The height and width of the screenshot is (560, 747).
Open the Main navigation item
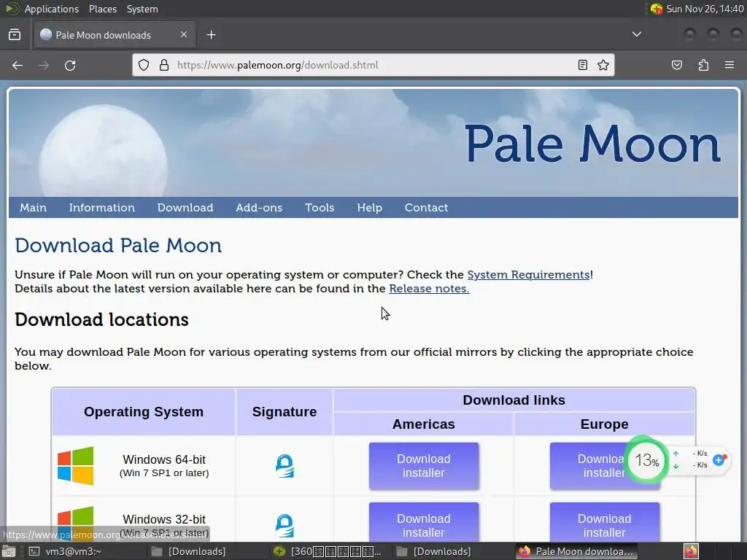click(x=33, y=208)
